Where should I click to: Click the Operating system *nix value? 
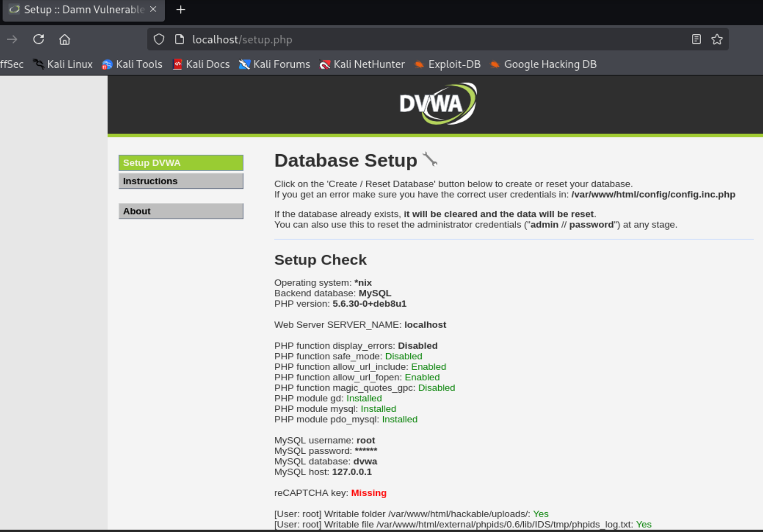click(363, 283)
